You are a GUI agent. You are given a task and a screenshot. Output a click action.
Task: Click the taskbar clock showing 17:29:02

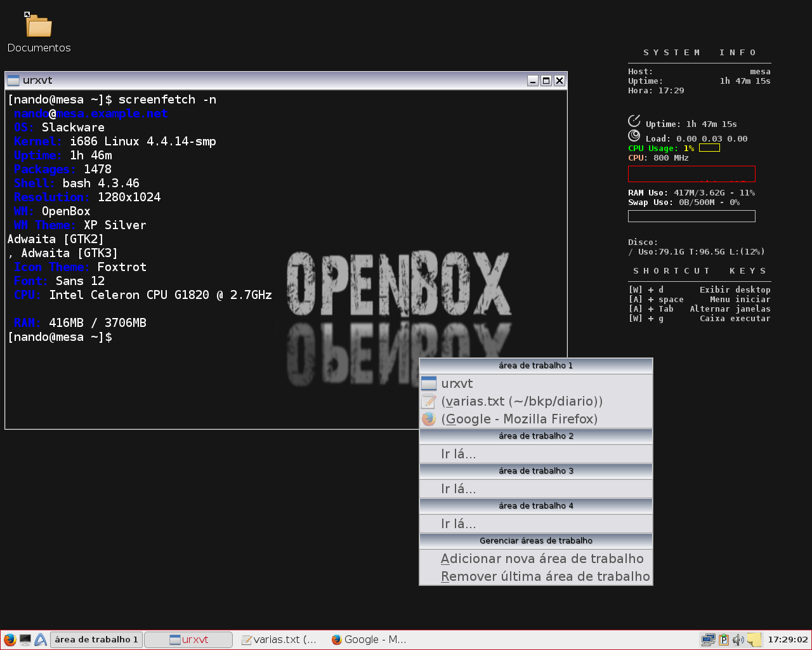coord(788,640)
